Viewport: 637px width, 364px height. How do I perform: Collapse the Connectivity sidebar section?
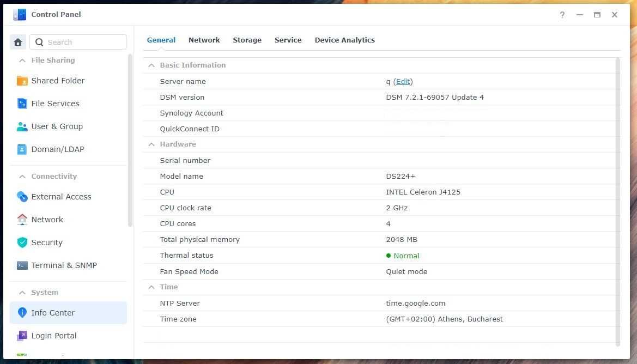[22, 177]
